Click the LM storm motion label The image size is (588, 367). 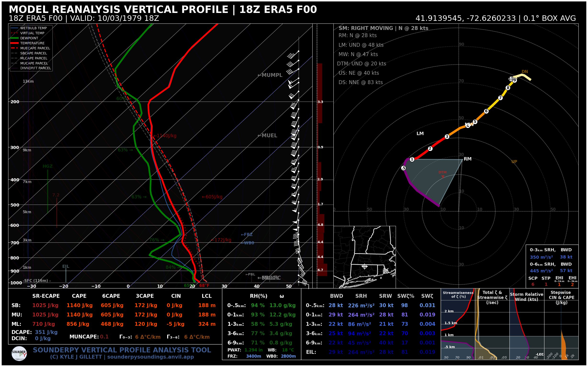tap(420, 133)
